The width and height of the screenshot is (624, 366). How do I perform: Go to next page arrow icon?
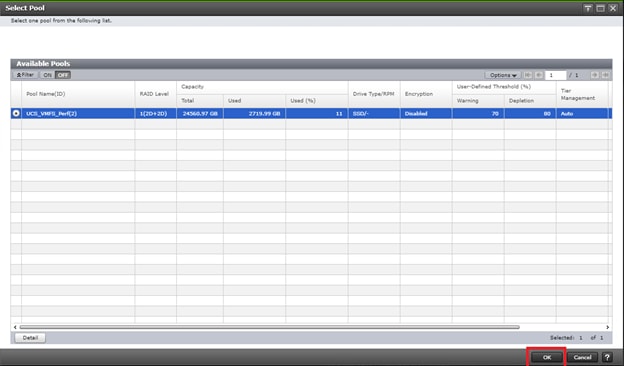coord(594,75)
